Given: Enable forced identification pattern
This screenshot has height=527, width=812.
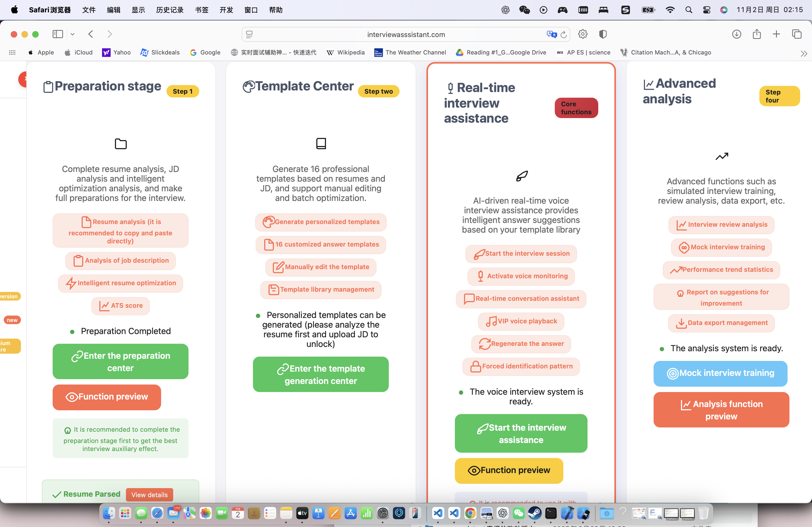Looking at the screenshot, I should click(521, 366).
